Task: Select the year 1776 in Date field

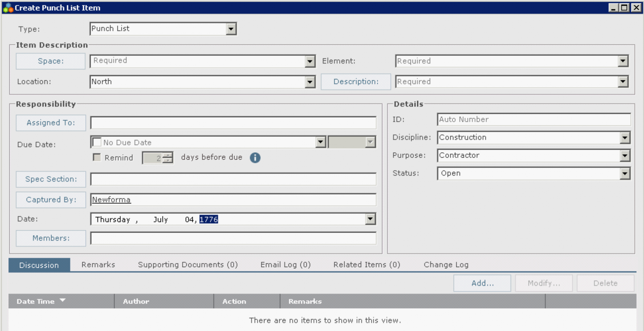Action: click(209, 220)
